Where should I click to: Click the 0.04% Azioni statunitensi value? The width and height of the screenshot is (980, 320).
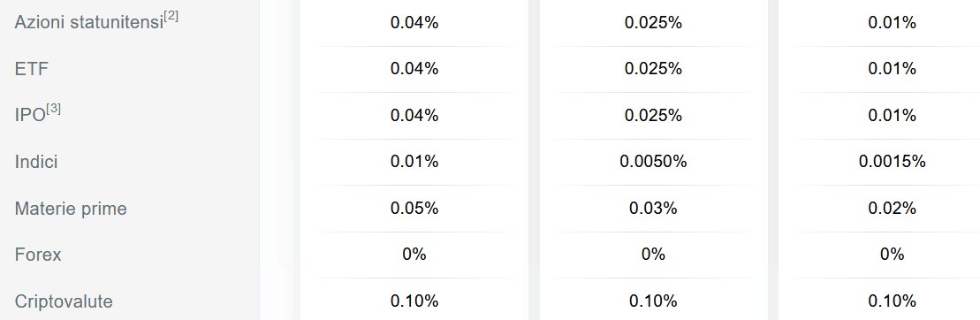click(x=414, y=23)
